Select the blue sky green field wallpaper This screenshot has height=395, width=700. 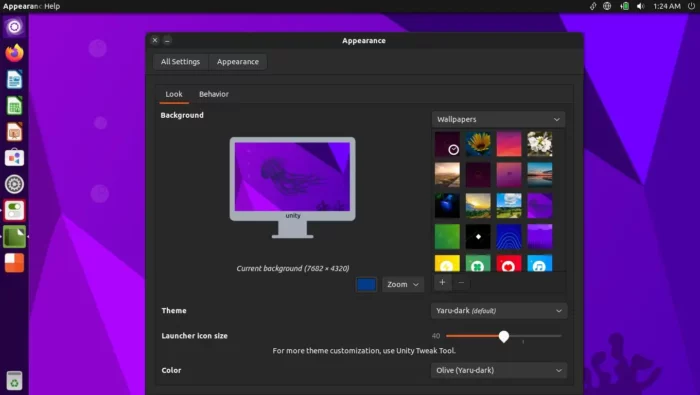coord(509,206)
